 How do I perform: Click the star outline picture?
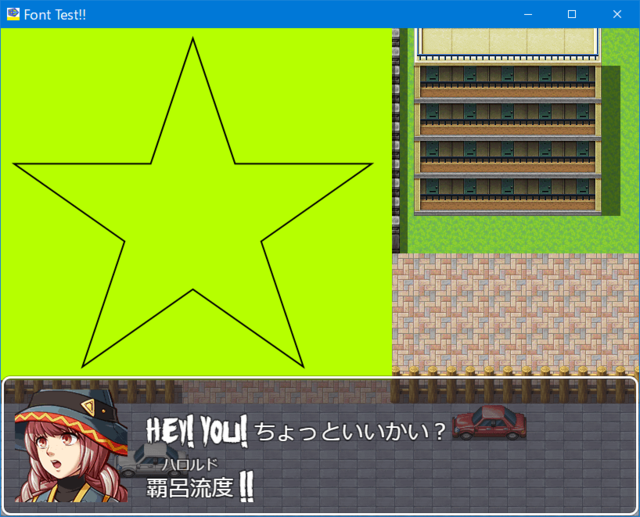pyautogui.click(x=193, y=203)
